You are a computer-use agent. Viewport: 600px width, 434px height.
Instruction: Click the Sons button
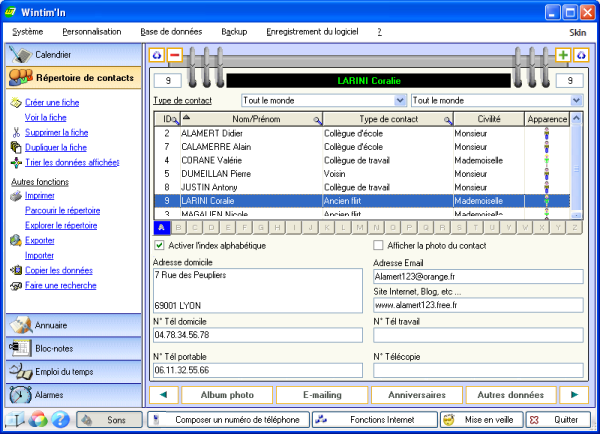[x=109, y=420]
